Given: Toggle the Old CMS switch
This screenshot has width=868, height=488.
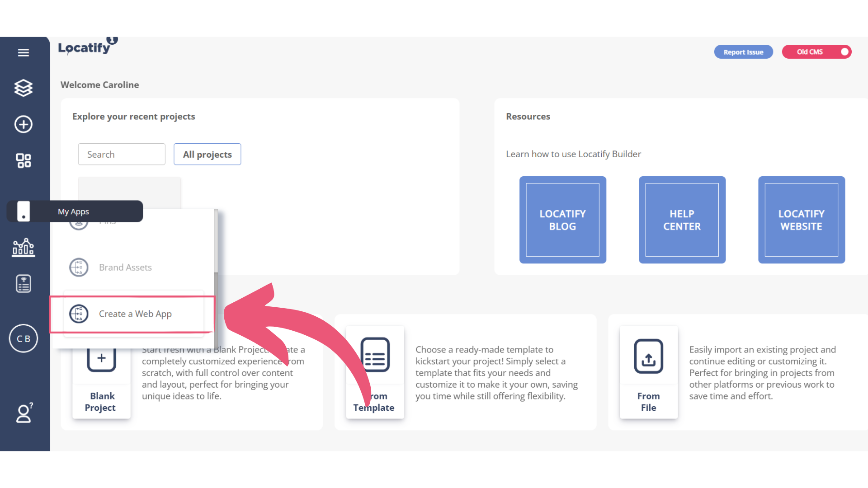Looking at the screenshot, I should coord(817,52).
